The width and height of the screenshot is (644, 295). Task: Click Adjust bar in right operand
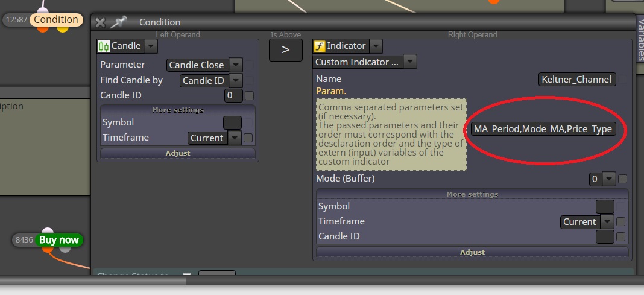[472, 252]
